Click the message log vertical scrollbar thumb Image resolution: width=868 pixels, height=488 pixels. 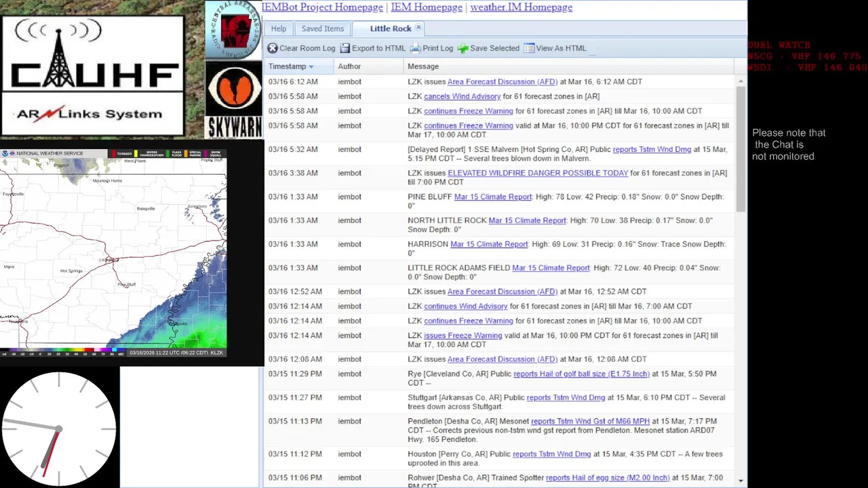(741, 149)
